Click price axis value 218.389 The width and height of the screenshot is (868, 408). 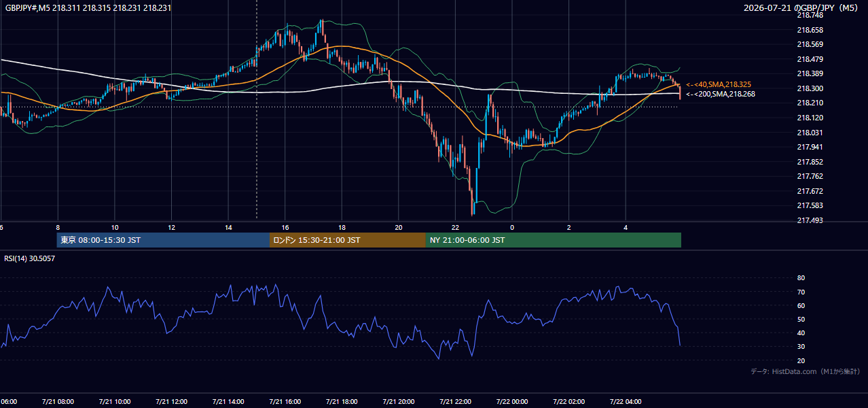[809, 73]
